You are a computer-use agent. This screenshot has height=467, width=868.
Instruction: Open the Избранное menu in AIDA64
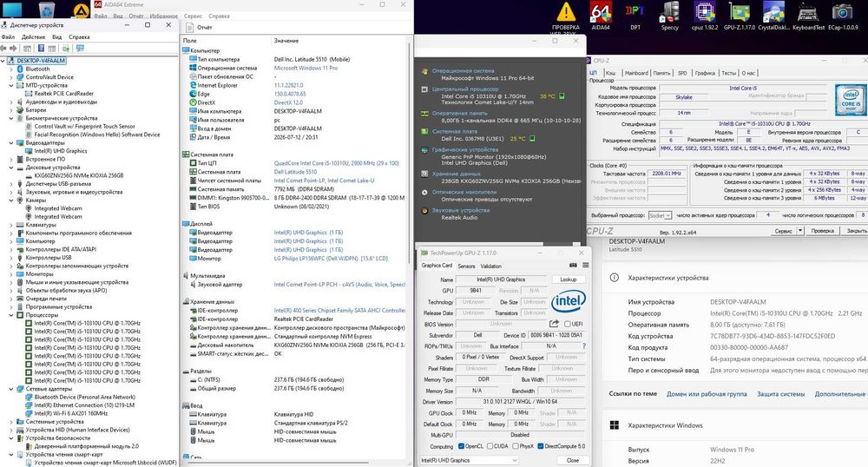coord(163,16)
